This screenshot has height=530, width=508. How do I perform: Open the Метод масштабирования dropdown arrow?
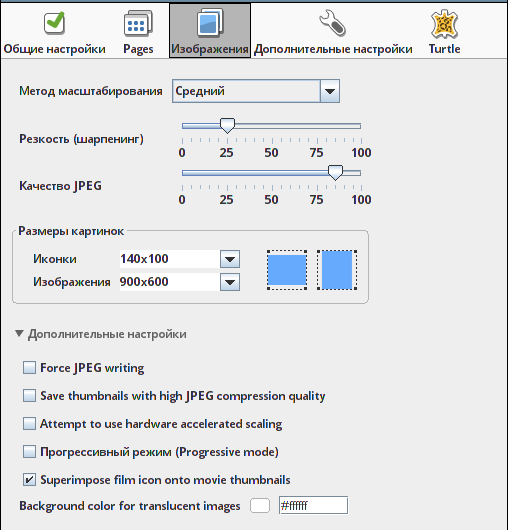330,91
